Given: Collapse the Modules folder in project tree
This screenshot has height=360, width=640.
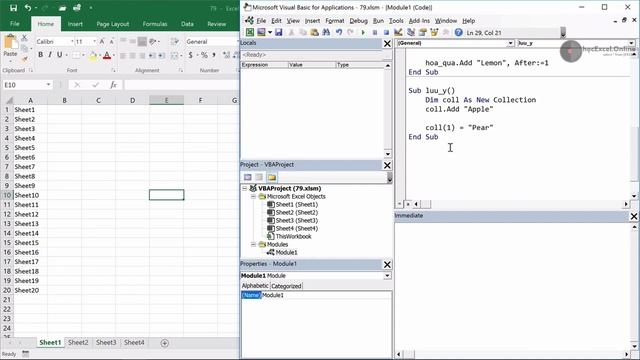Looking at the screenshot, I should tap(253, 244).
